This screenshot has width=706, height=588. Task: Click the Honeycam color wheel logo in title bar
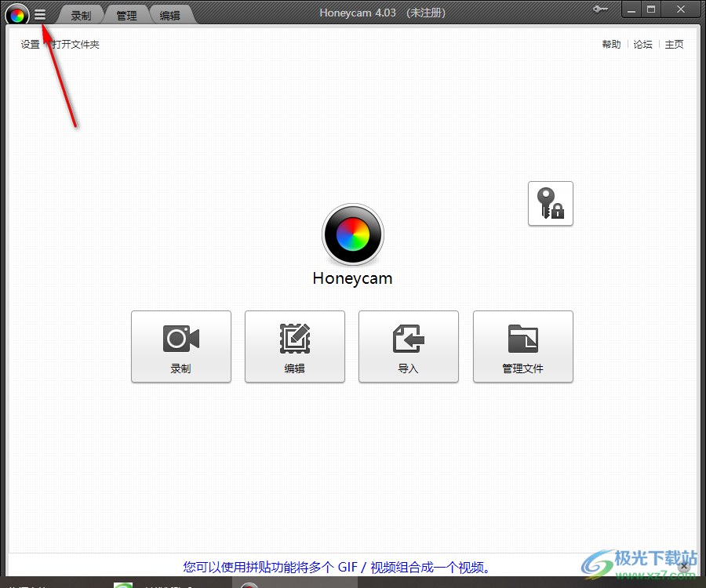click(17, 16)
